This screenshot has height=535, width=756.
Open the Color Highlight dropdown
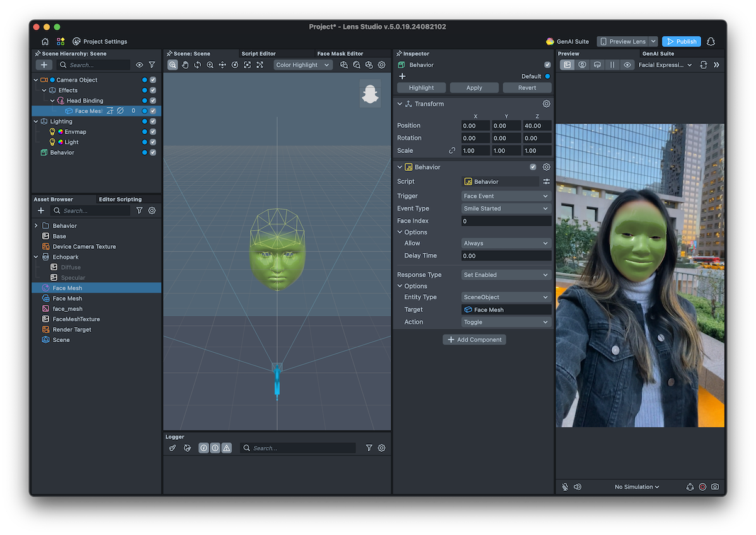coord(302,65)
